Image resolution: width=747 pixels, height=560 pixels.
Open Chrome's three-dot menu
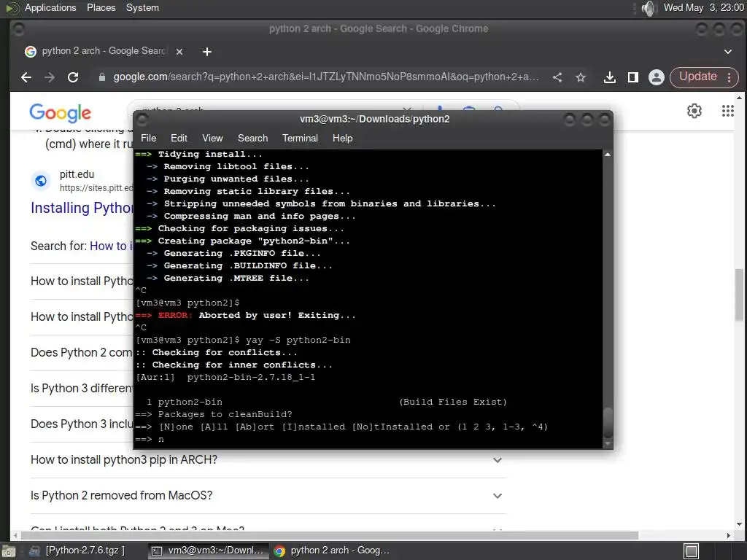click(729, 77)
